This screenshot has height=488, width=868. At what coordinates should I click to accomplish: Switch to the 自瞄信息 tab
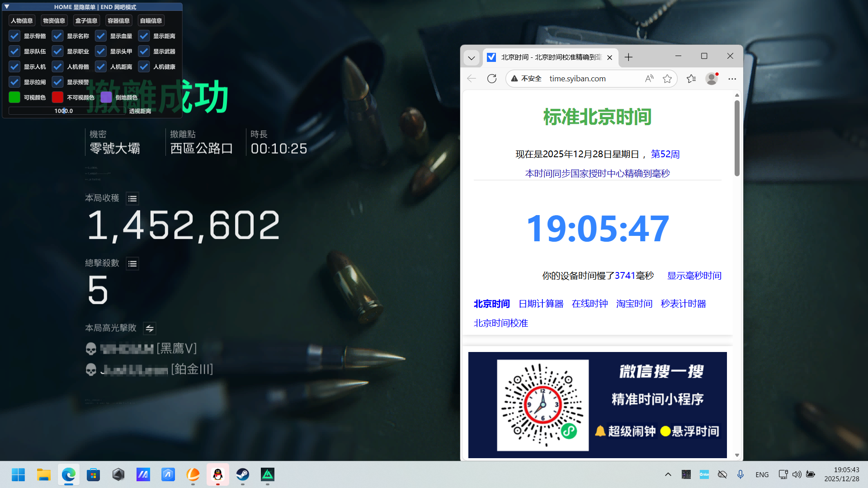pyautogui.click(x=151, y=20)
